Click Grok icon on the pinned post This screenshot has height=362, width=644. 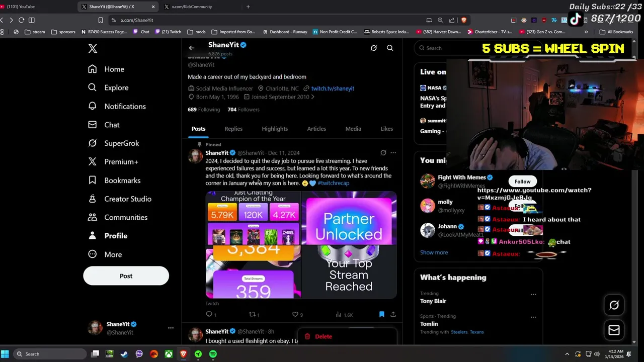coord(383,153)
